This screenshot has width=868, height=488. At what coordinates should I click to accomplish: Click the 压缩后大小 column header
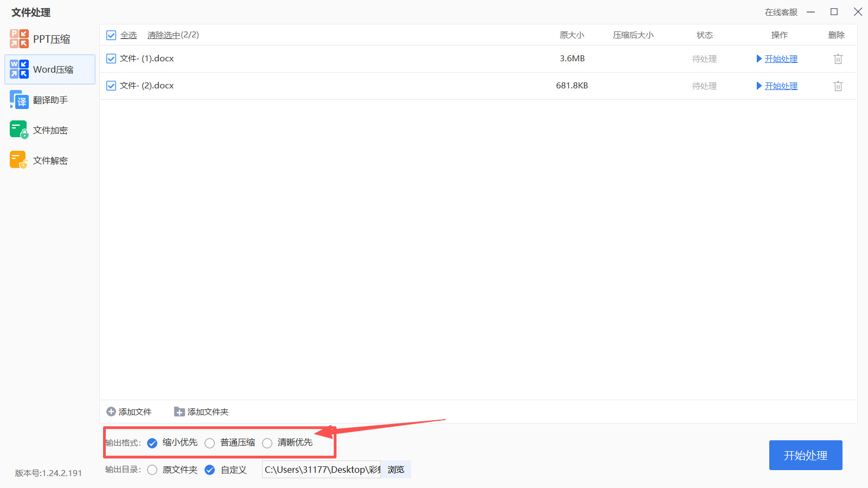click(x=634, y=35)
